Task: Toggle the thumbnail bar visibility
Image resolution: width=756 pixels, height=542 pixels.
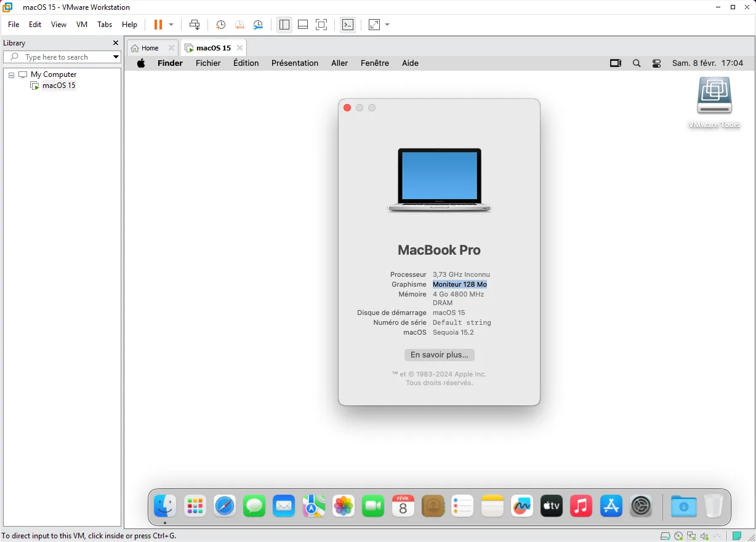Action: (x=302, y=25)
